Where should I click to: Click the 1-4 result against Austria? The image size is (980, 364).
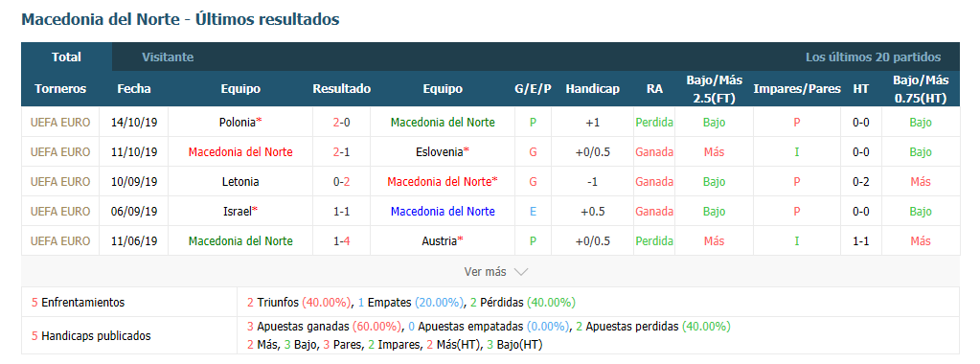(341, 240)
